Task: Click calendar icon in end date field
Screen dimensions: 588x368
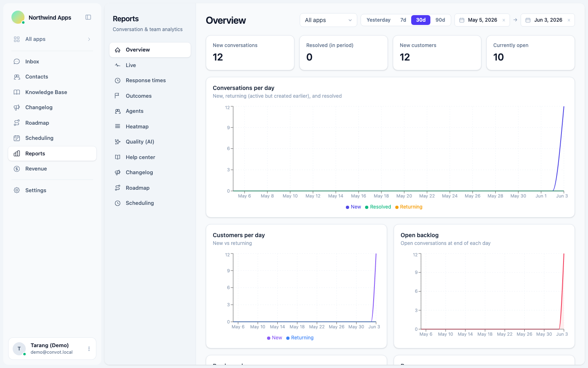Action: tap(528, 20)
